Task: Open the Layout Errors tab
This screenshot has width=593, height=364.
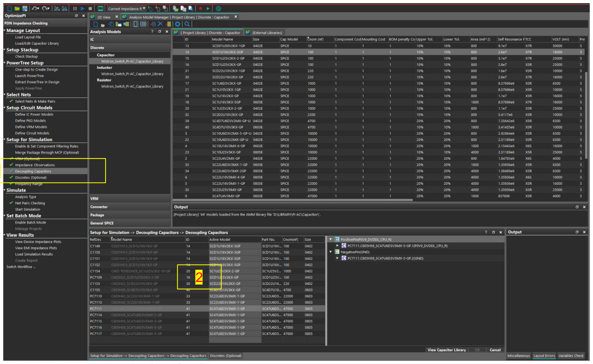Action: coord(544,356)
